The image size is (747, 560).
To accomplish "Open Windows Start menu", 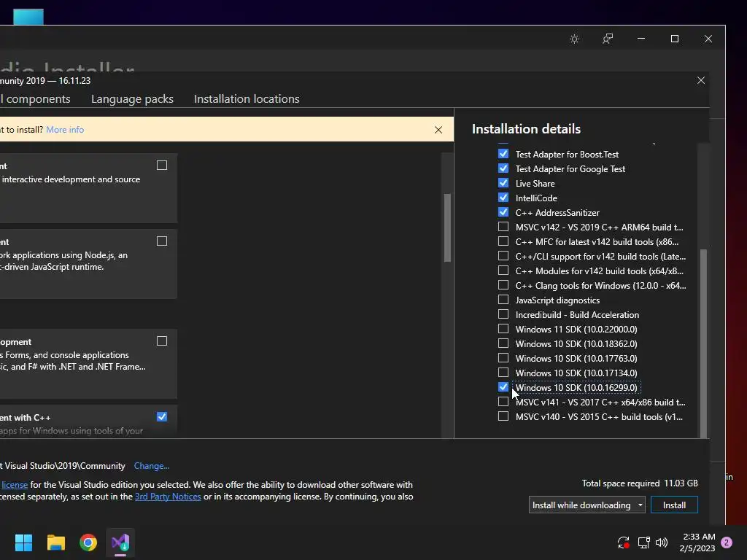I will coord(23,542).
